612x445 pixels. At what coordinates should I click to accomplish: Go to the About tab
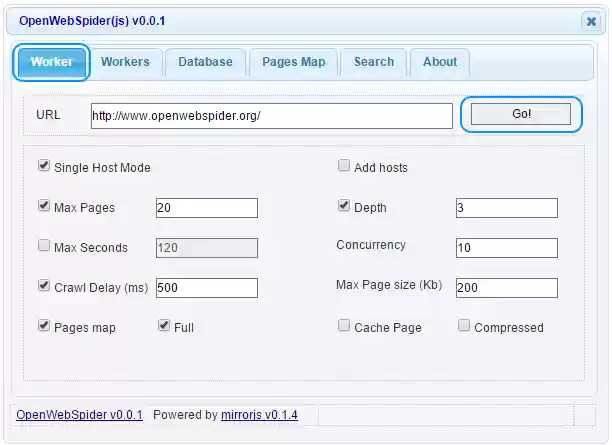tap(440, 62)
